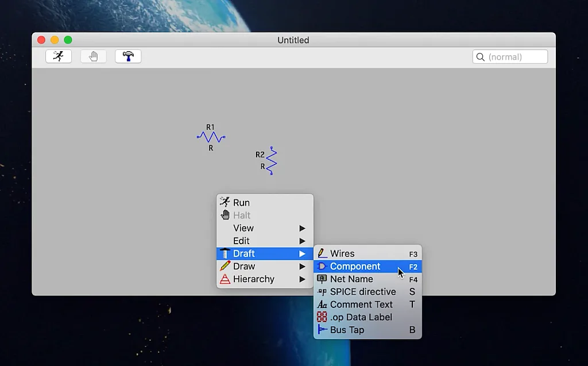Screen dimensions: 588x366
Task: Click the magnifier icon in search field
Action: click(x=480, y=57)
